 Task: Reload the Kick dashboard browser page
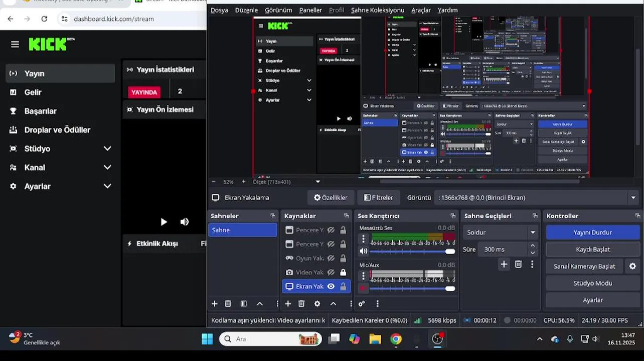pyautogui.click(x=44, y=19)
